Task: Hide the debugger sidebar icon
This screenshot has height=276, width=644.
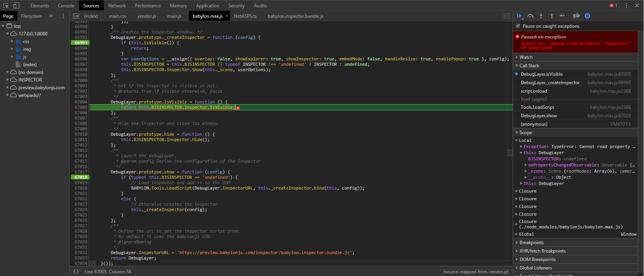Action: 507,16
